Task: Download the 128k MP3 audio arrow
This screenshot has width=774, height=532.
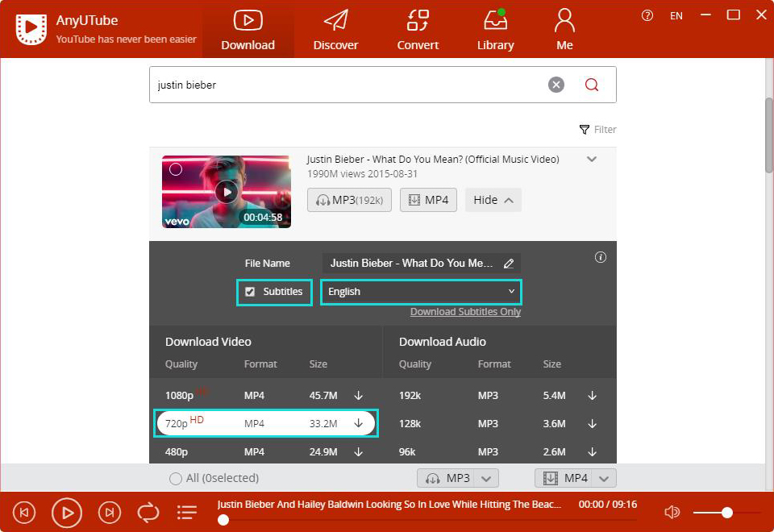Action: pyautogui.click(x=593, y=423)
